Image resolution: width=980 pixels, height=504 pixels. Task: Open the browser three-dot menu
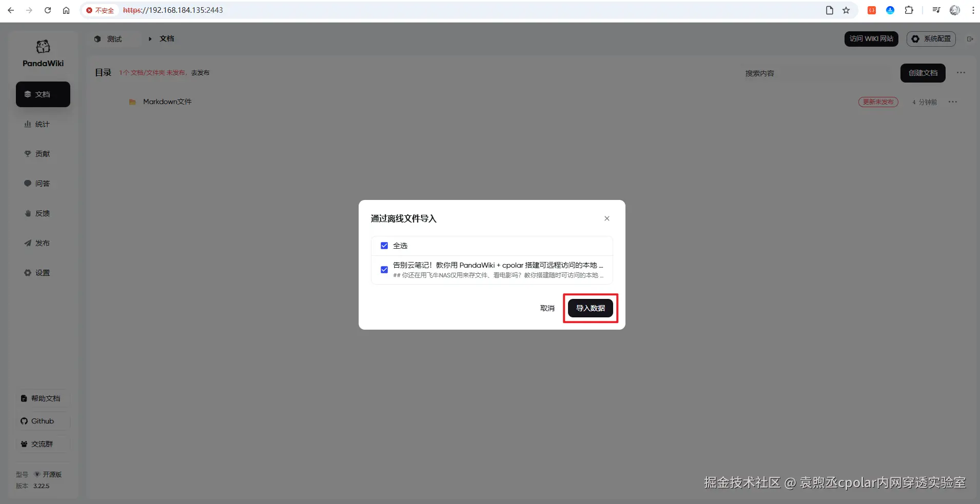click(973, 10)
